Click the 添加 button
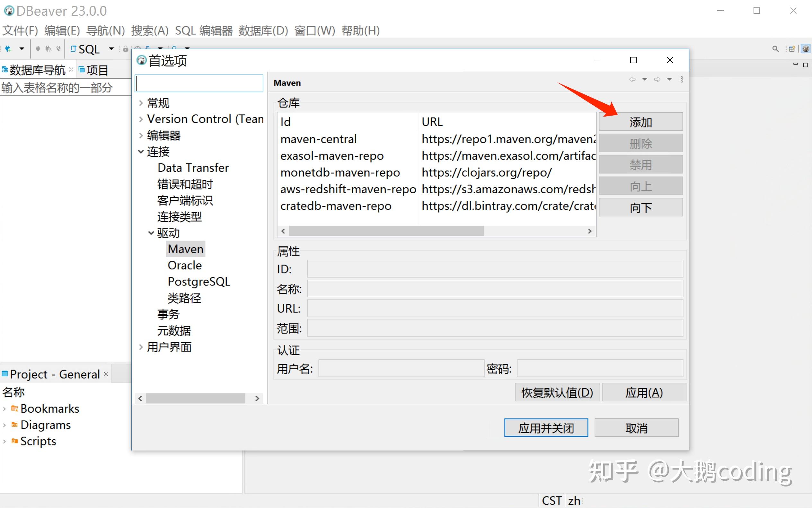 (x=640, y=122)
